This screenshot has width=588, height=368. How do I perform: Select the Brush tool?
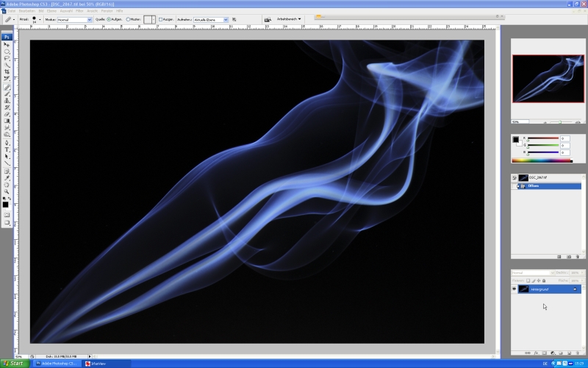tap(7, 94)
